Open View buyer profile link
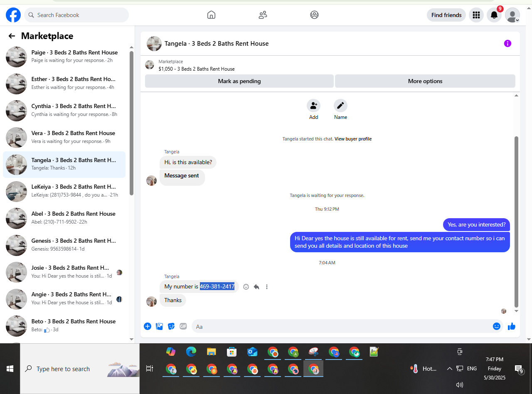532x394 pixels. [353, 139]
